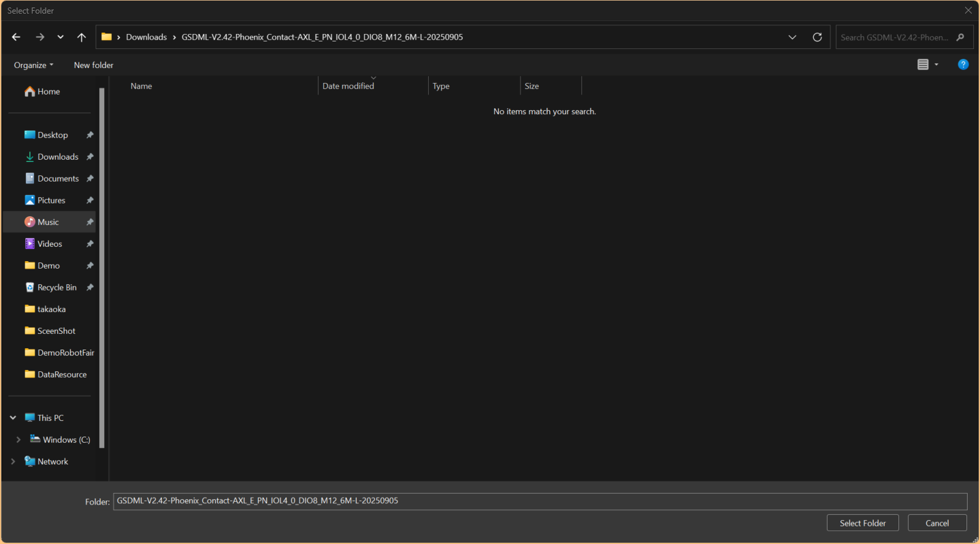980x544 pixels.
Task: Expand the Windows (C:) drive node
Action: coord(18,439)
